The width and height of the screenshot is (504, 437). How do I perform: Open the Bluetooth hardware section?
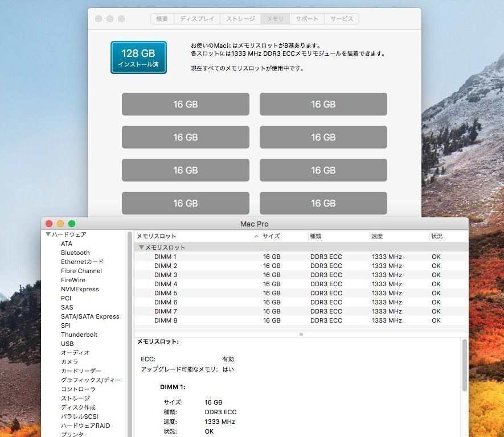click(75, 252)
